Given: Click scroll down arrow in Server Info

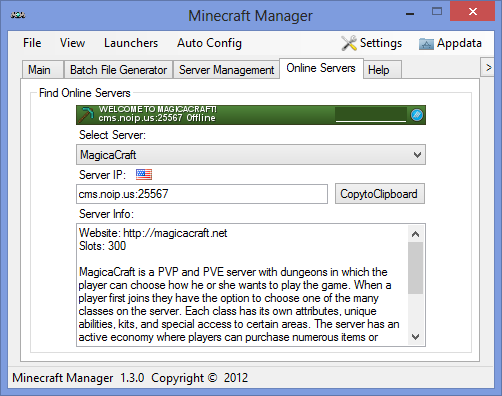Looking at the screenshot, I should click(415, 337).
